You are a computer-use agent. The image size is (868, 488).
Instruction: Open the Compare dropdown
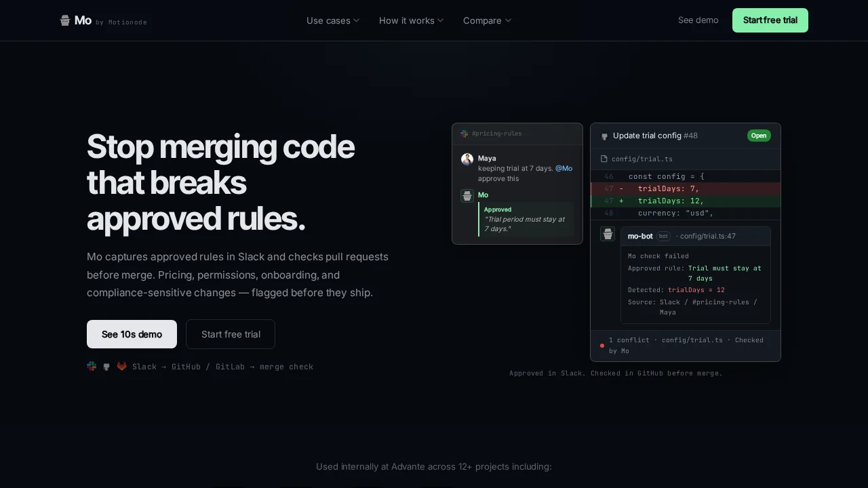[486, 20]
